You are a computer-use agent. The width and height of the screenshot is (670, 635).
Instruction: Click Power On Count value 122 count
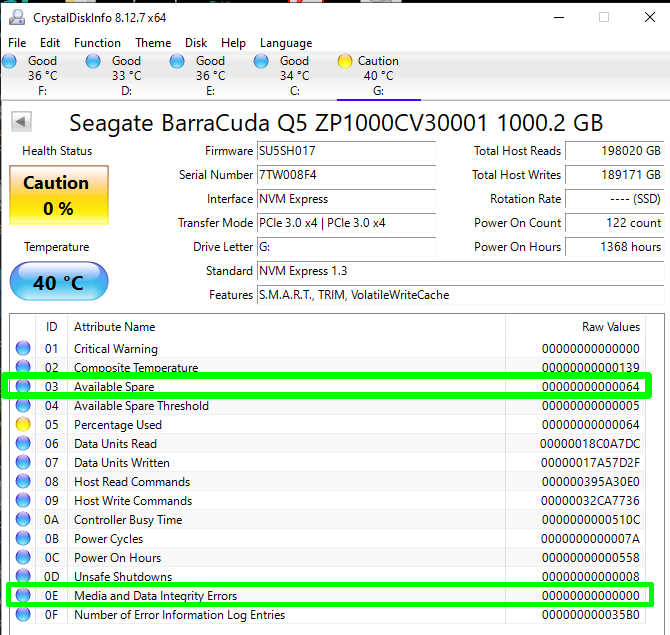tap(615, 223)
